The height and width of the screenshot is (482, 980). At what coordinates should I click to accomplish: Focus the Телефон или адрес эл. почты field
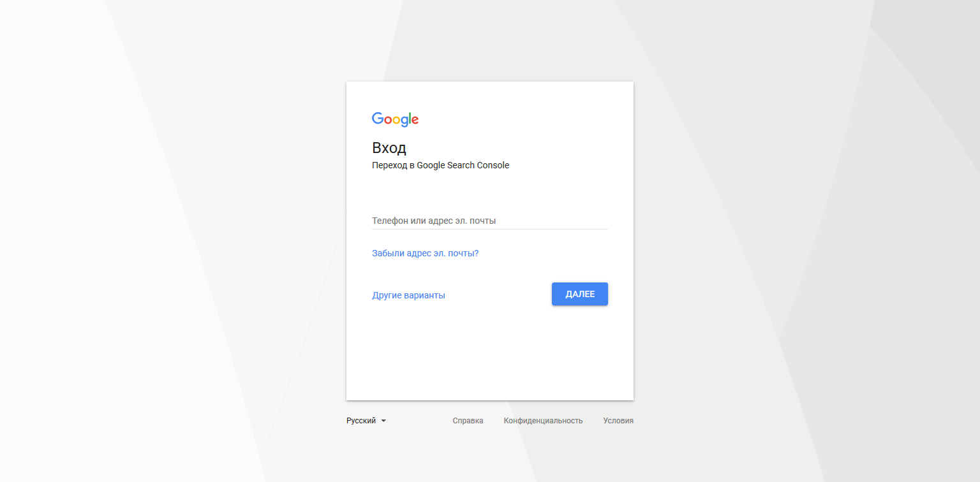tap(489, 221)
